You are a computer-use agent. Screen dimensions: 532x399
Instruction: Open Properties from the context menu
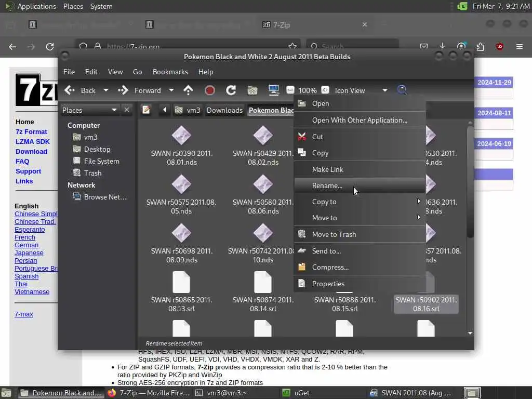360,284
